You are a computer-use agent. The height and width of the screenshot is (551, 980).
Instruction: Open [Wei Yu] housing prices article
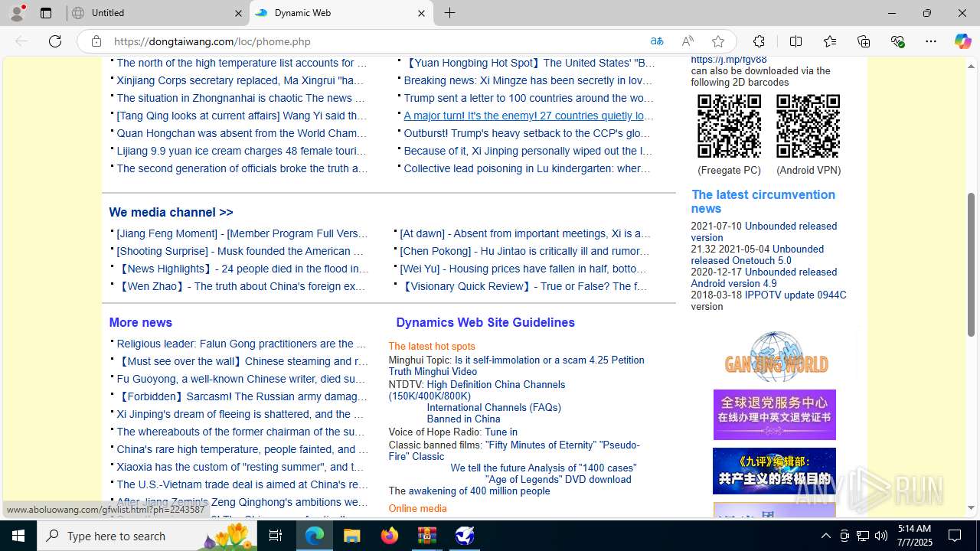[523, 269]
